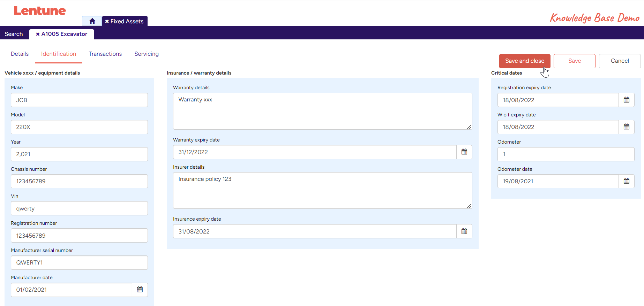Edit the Vin field qwerty
This screenshot has height=306, width=644.
click(79, 208)
